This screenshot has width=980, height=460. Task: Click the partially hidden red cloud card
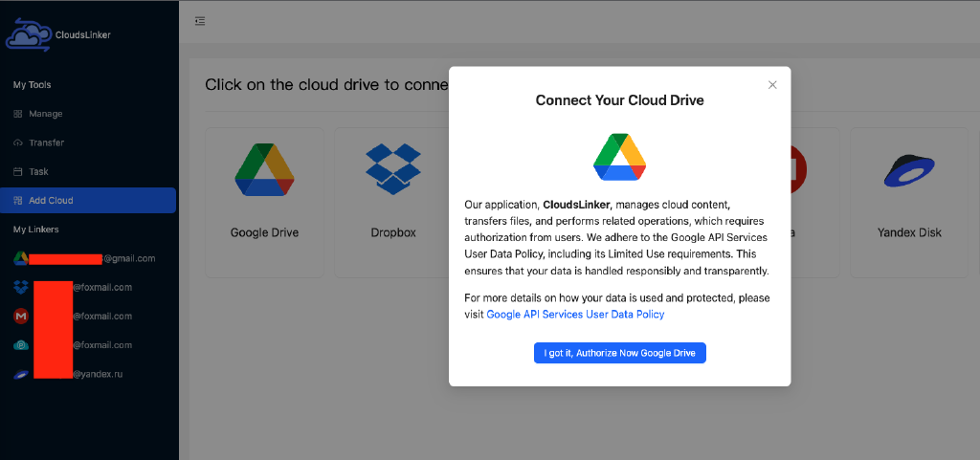(815, 203)
